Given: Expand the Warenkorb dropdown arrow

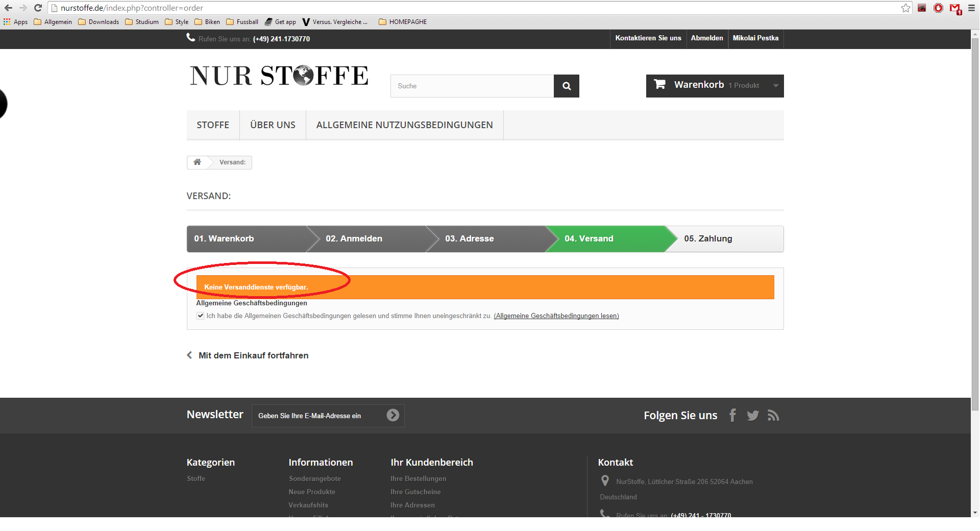Looking at the screenshot, I should pos(776,86).
